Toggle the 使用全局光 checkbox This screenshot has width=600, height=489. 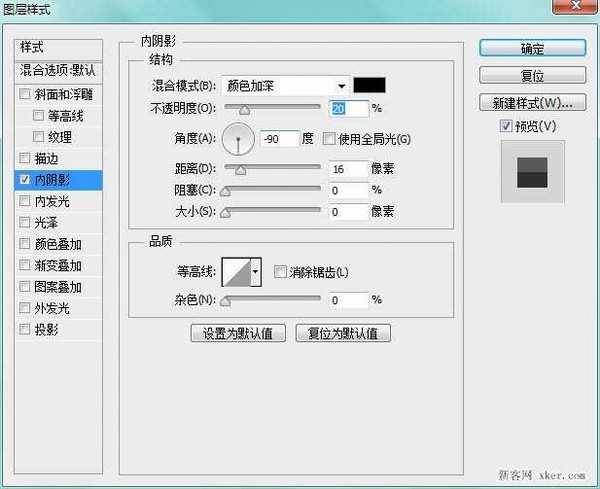[329, 139]
